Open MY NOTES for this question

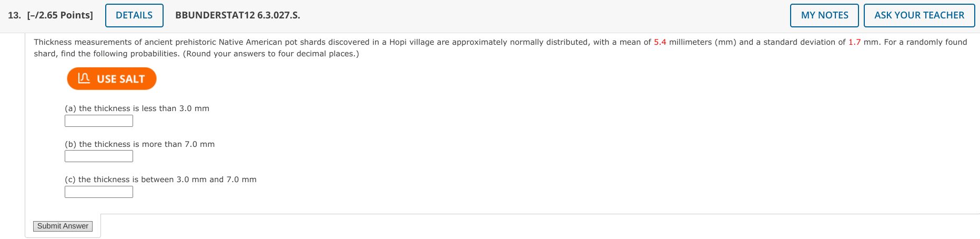(824, 15)
